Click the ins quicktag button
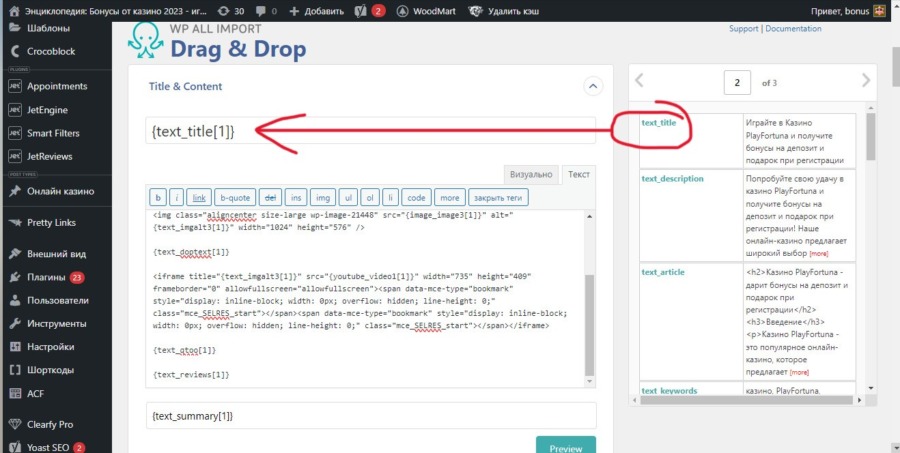This screenshot has height=453, width=900. [x=296, y=198]
